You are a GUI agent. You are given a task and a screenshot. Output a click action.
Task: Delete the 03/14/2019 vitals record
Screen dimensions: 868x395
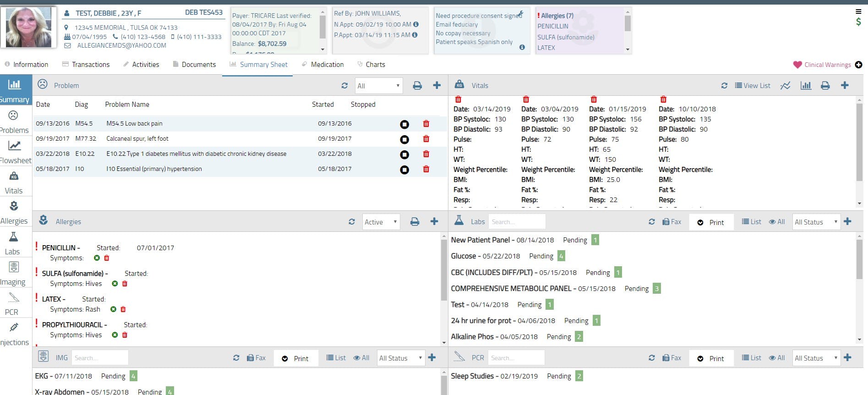tap(458, 99)
